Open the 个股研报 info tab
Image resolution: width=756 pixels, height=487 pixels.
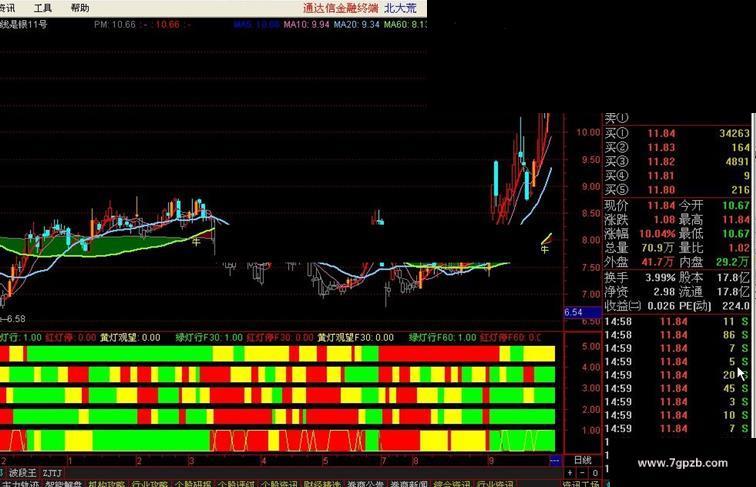point(193,484)
